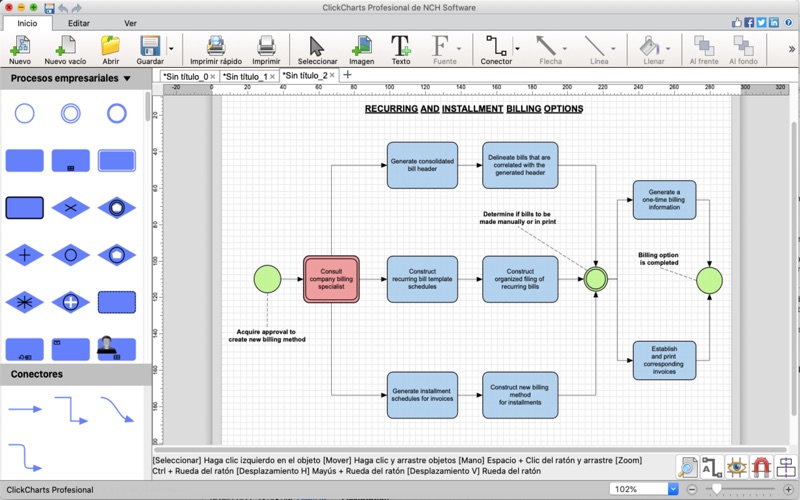Click the Nuevo toolbar icon
Screen dimensions: 800x500
20,49
